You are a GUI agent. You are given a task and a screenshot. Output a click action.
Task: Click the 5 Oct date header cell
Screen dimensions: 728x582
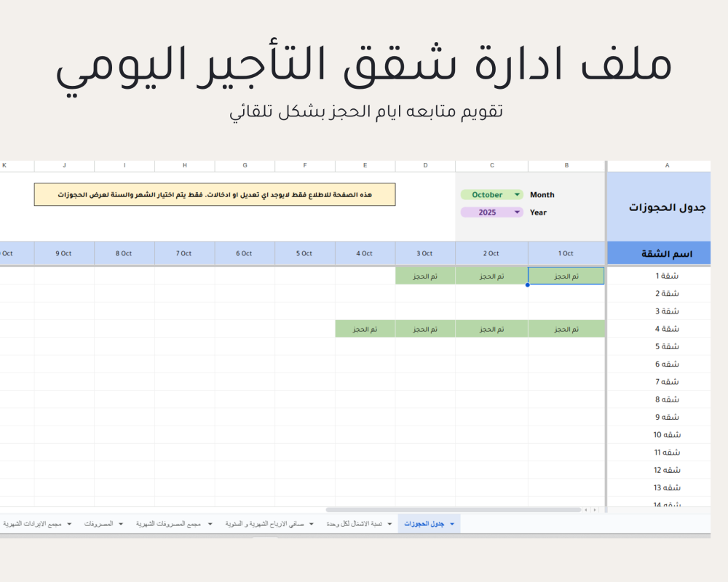tap(304, 254)
